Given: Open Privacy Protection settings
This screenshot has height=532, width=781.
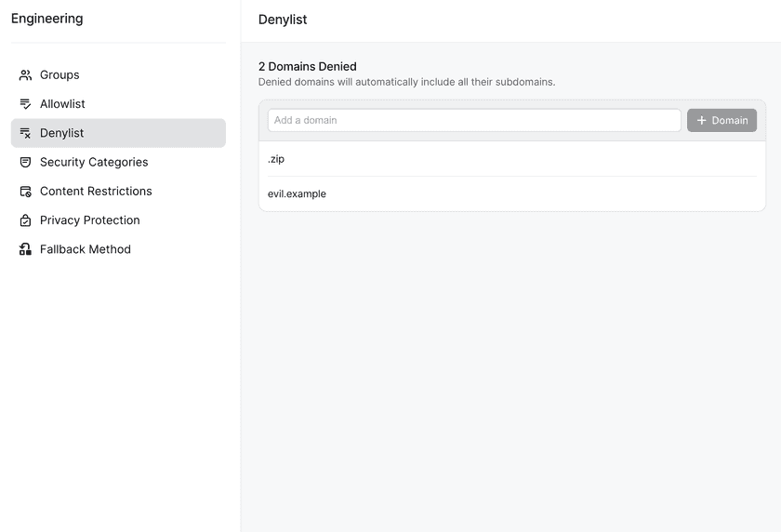Looking at the screenshot, I should (x=90, y=220).
